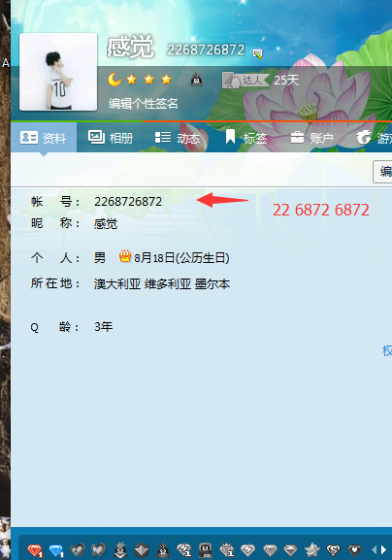This screenshot has width=392, height=560.
Task: Click the dark diamond badge with heart
Action: (354, 550)
